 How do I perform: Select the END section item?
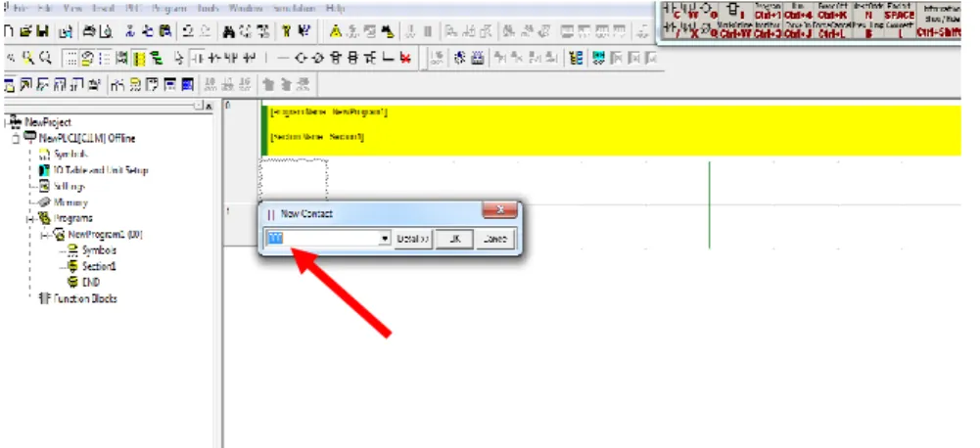[x=91, y=283]
